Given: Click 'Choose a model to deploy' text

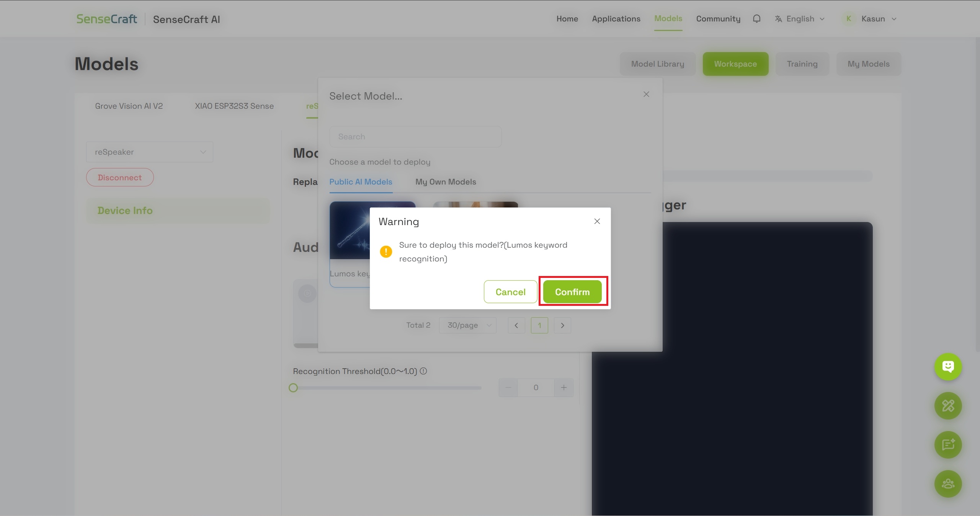Looking at the screenshot, I should pyautogui.click(x=380, y=162).
